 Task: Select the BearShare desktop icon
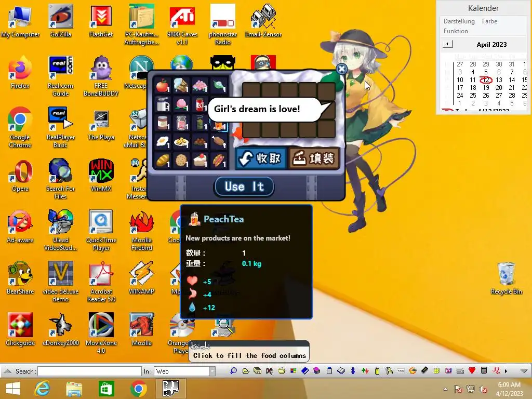(x=20, y=278)
